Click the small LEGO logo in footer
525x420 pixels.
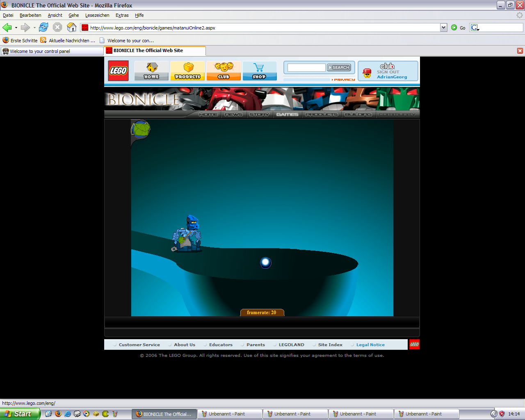tap(414, 345)
